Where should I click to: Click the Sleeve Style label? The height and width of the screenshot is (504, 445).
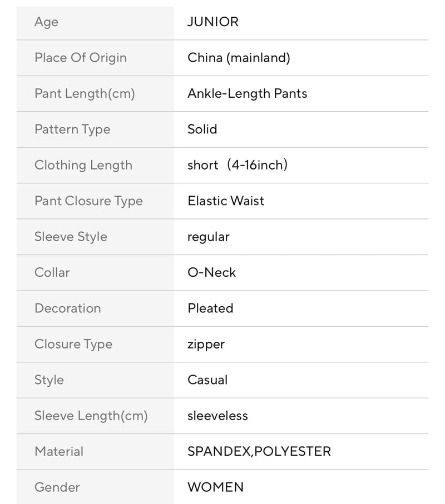click(x=71, y=237)
